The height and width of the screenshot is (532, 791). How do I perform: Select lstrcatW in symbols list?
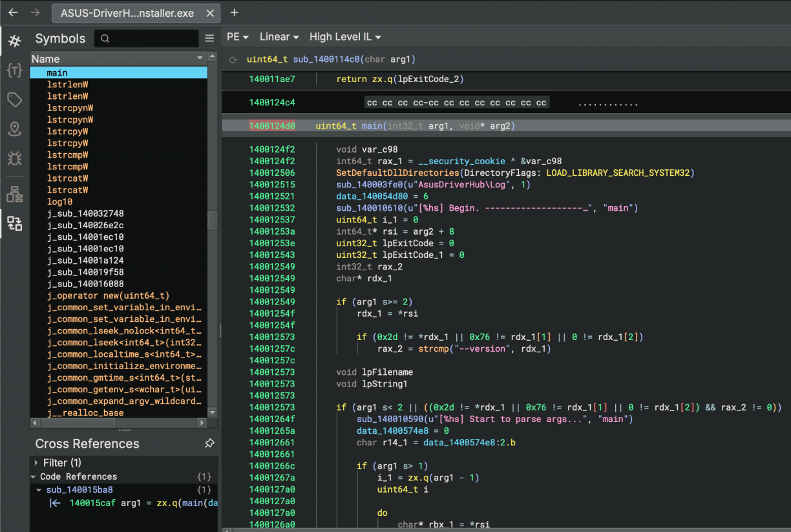pos(68,178)
